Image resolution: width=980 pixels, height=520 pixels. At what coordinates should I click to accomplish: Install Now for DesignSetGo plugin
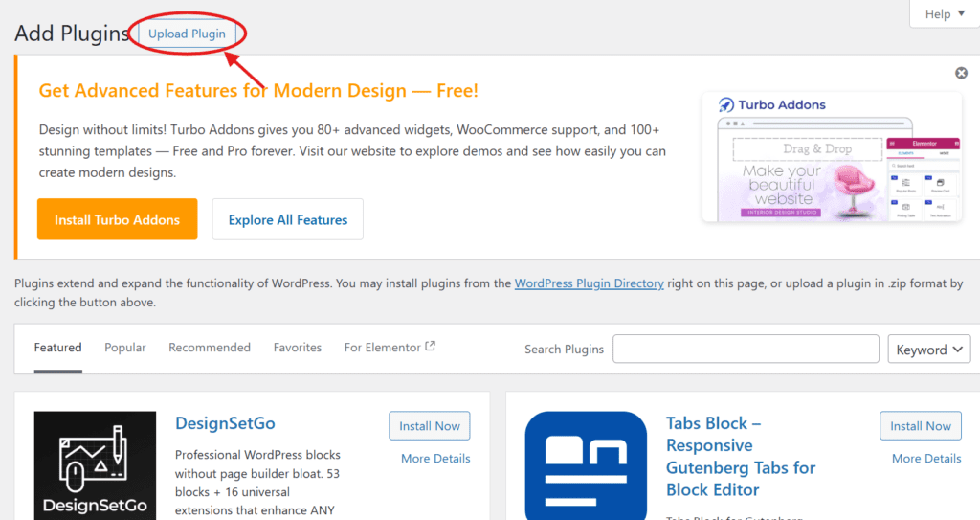click(430, 426)
